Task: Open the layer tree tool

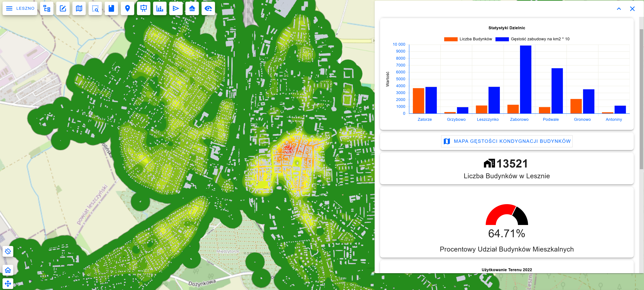Action: pyautogui.click(x=47, y=9)
